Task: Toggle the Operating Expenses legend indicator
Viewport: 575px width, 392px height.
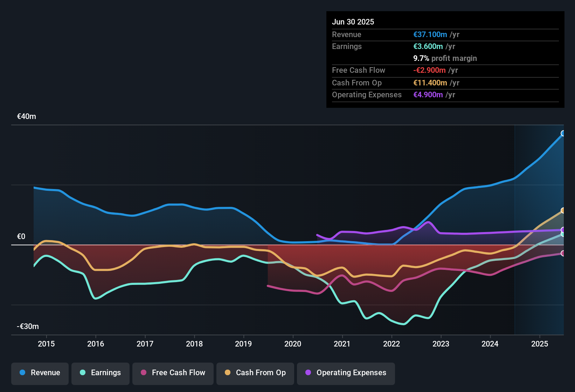Action: [346, 373]
